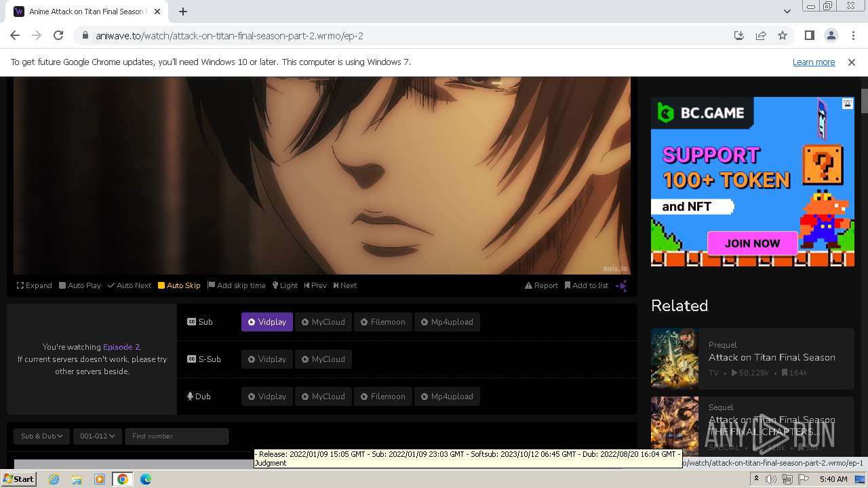Open Windows Media Player from taskbar
Viewport: 868px width, 488px height.
coord(100,479)
